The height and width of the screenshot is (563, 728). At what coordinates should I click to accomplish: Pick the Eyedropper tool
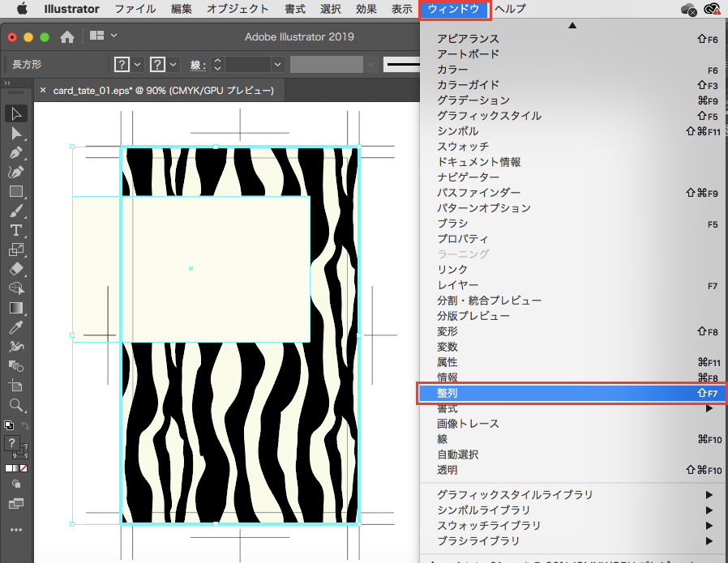point(15,327)
